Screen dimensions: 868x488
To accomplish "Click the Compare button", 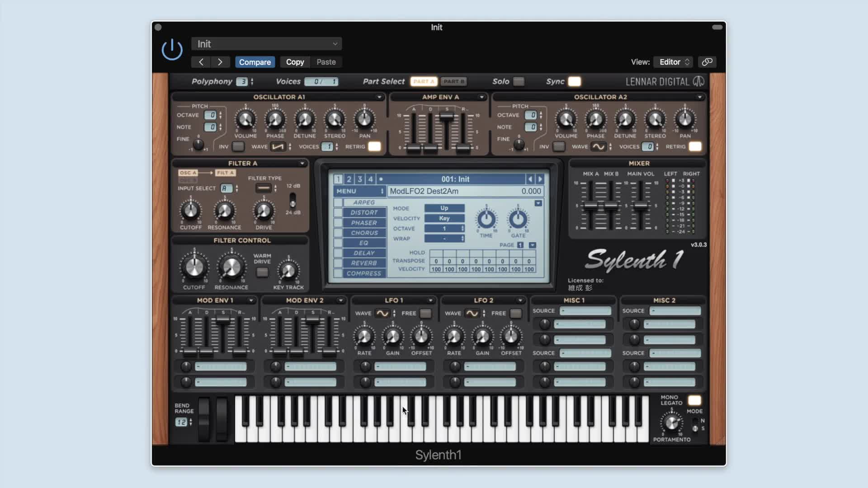I will (x=255, y=62).
